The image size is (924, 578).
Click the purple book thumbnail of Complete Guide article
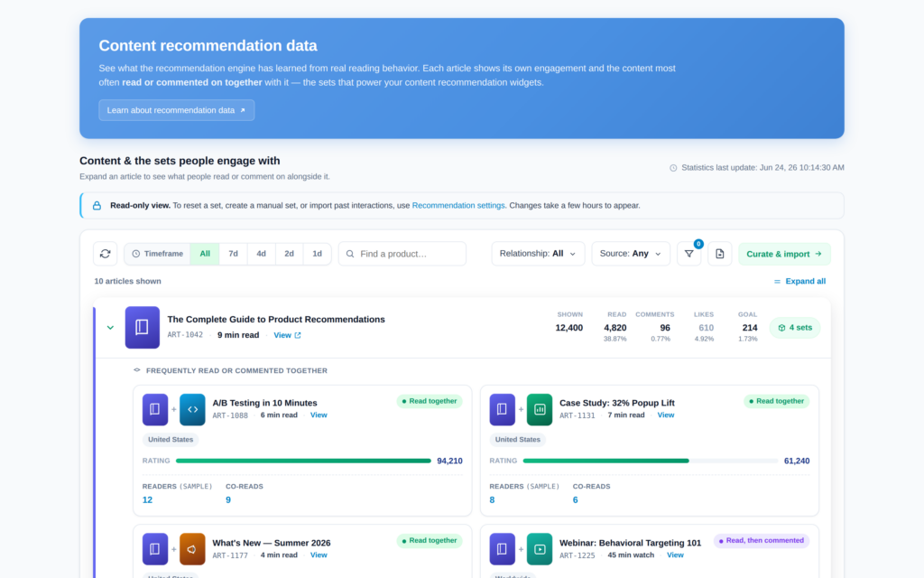[x=142, y=327]
